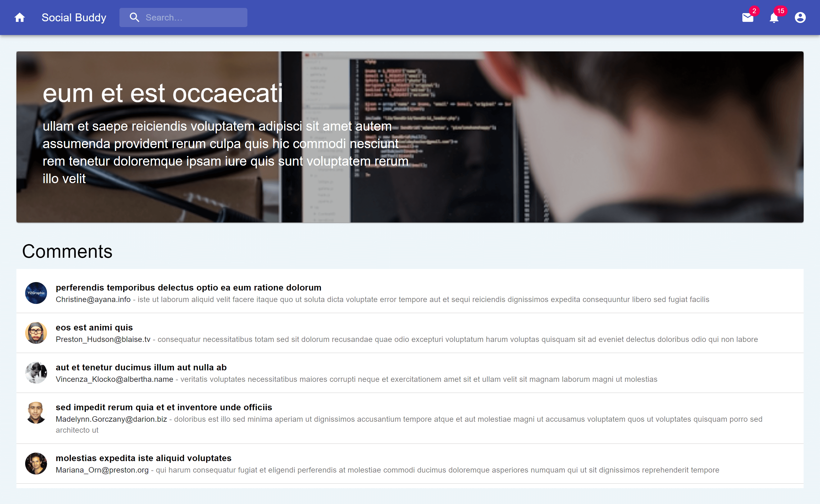Click the Comments heading
820x504 pixels.
(x=67, y=251)
